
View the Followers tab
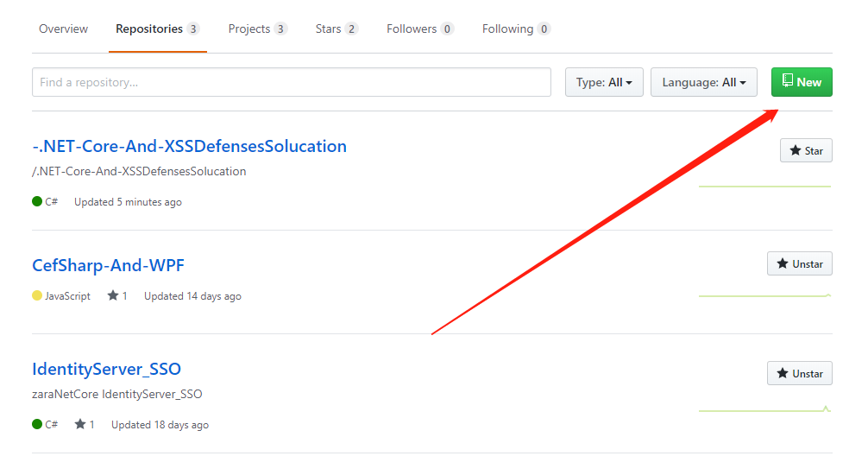click(419, 29)
